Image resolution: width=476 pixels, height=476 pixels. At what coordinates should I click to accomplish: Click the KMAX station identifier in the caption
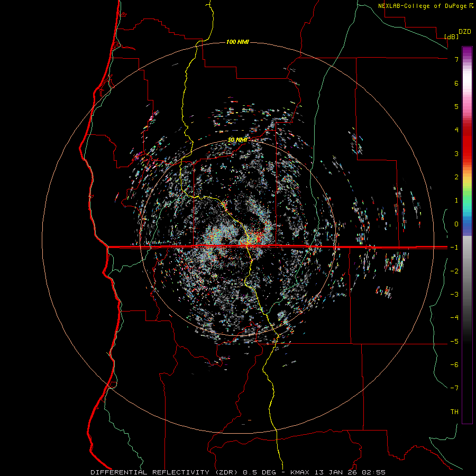(x=300, y=472)
